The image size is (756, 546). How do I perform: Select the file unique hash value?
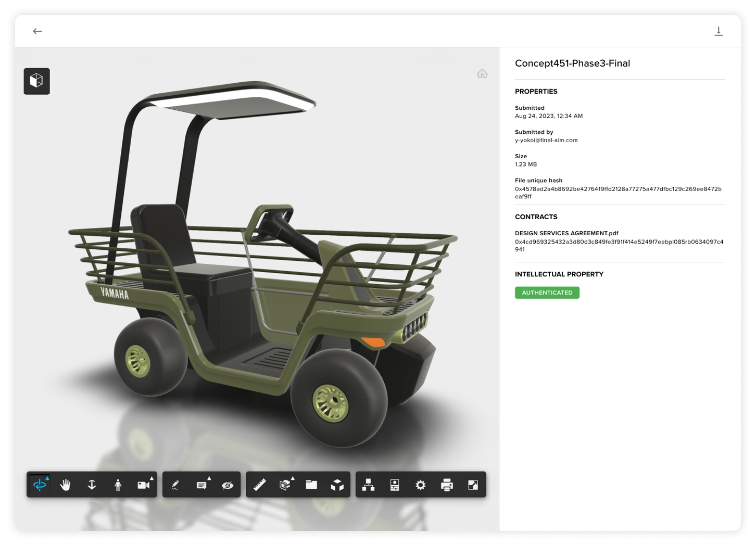click(x=618, y=193)
